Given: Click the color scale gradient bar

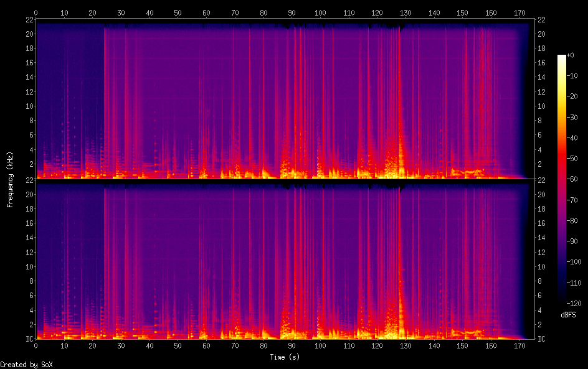Looking at the screenshot, I should coord(562,179).
